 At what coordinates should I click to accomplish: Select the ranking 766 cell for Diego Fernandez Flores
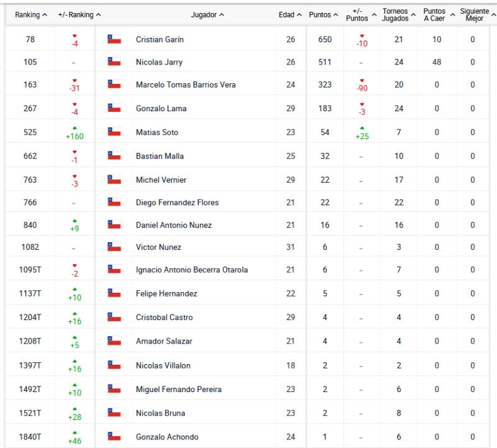point(30,203)
